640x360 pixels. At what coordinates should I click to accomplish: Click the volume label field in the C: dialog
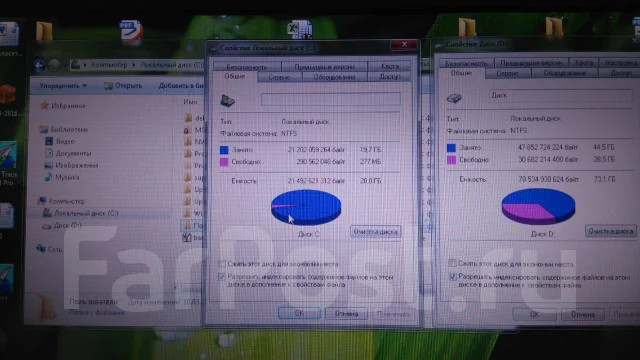(331, 99)
